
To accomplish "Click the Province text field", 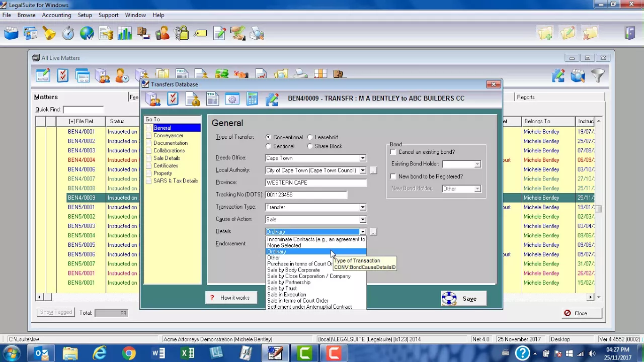I will 316,183.
